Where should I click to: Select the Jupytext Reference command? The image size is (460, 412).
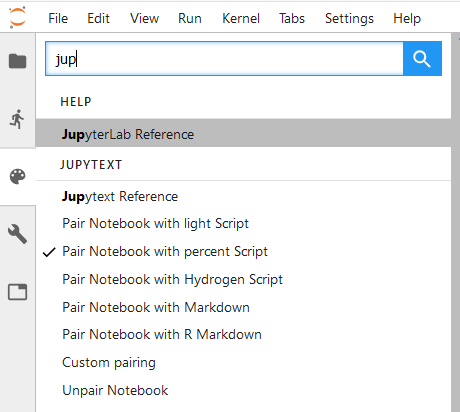pos(243,196)
